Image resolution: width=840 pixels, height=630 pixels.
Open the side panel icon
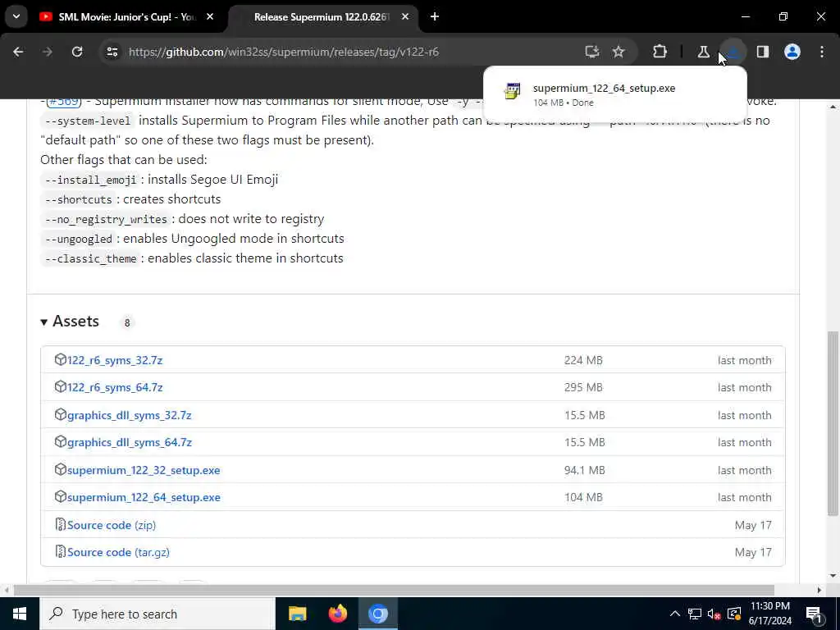pos(763,52)
